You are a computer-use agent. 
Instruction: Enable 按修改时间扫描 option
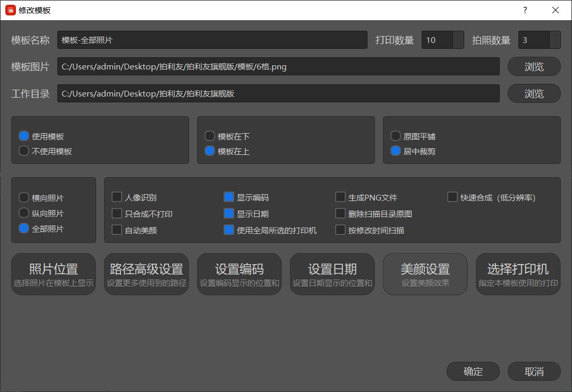coord(340,230)
